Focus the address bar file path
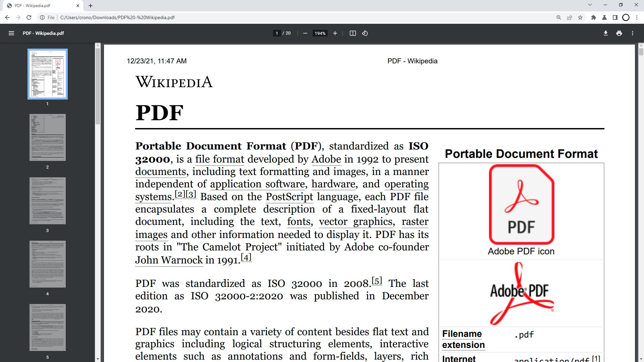 (x=117, y=17)
